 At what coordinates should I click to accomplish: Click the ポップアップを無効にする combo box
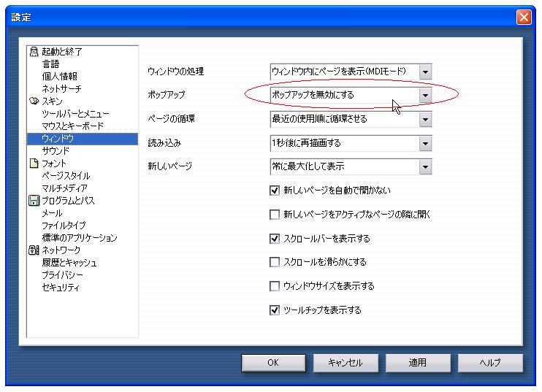click(351, 96)
